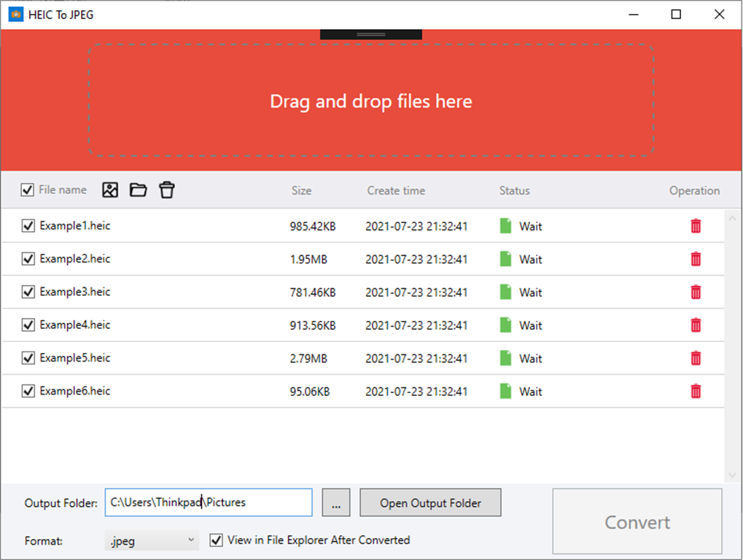Disable View in File Explorer After Converted
Image resolution: width=743 pixels, height=560 pixels.
point(216,540)
